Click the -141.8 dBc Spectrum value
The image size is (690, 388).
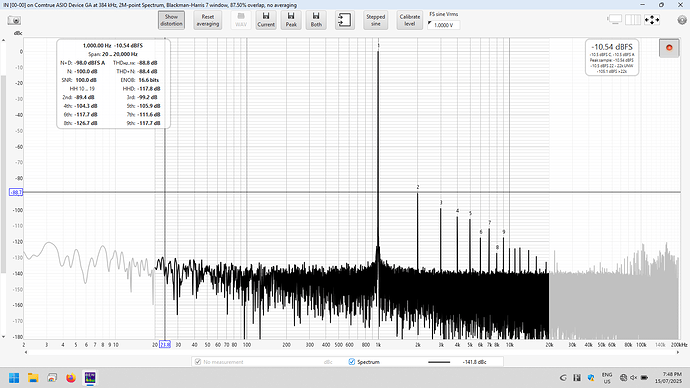[474, 362]
